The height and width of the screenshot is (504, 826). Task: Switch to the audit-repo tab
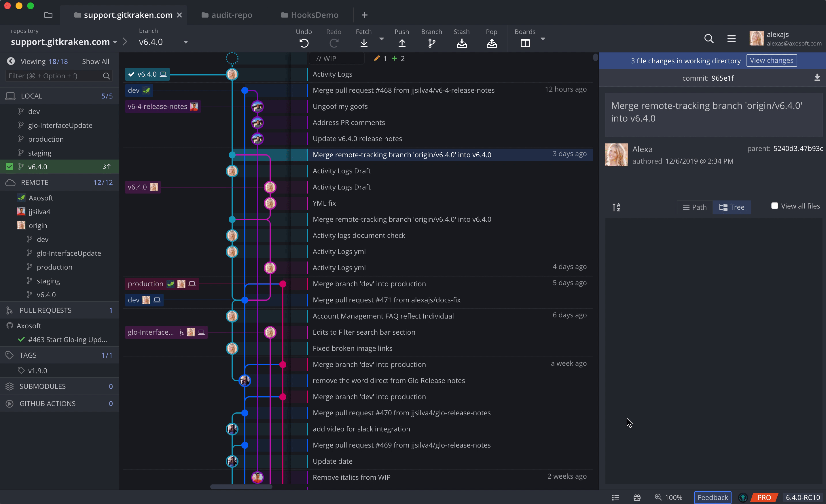pyautogui.click(x=227, y=15)
